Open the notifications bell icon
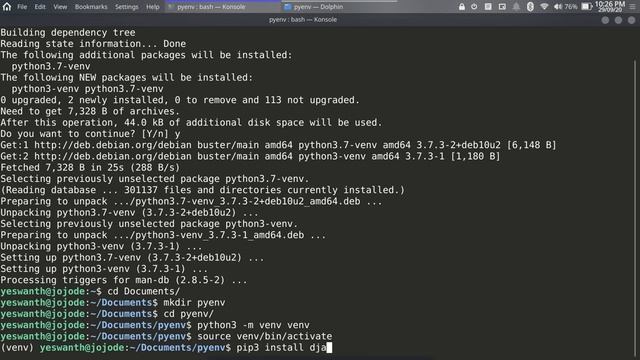 click(516, 7)
